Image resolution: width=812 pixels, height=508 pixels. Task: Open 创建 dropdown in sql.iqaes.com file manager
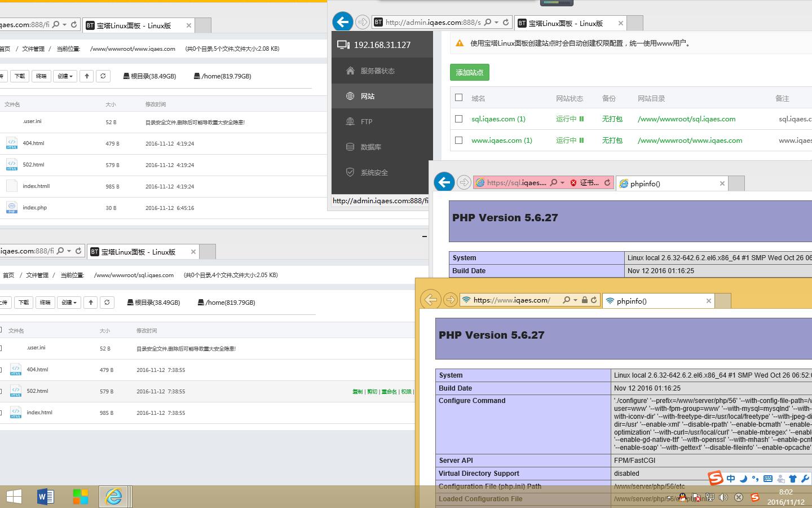69,303
